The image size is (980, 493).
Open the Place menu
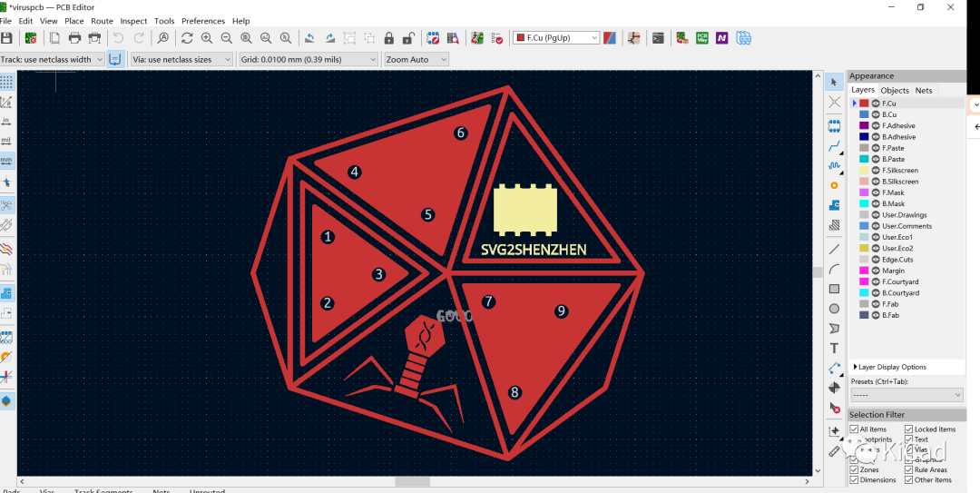click(x=74, y=21)
